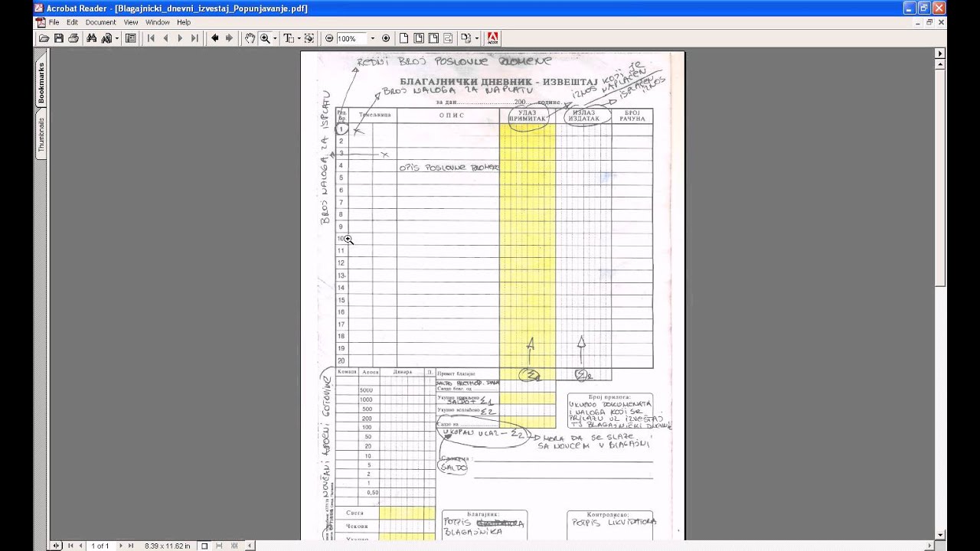Toggle the navigation pane toolbar icon

(131, 38)
